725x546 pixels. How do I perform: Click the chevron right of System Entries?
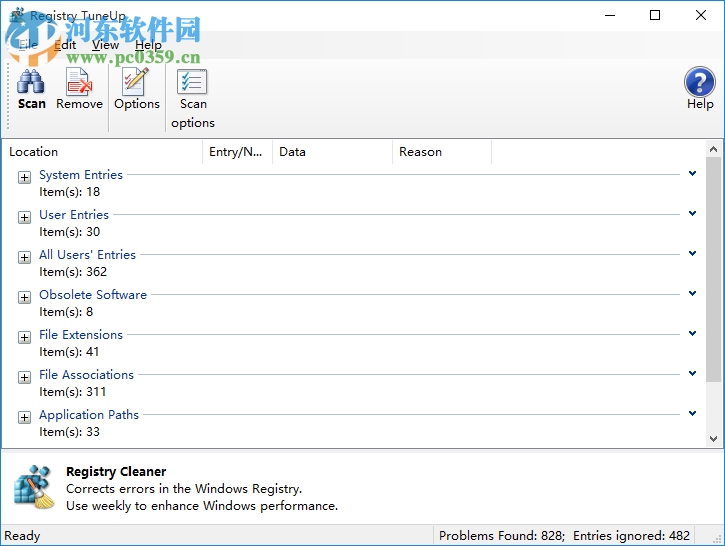[692, 173]
